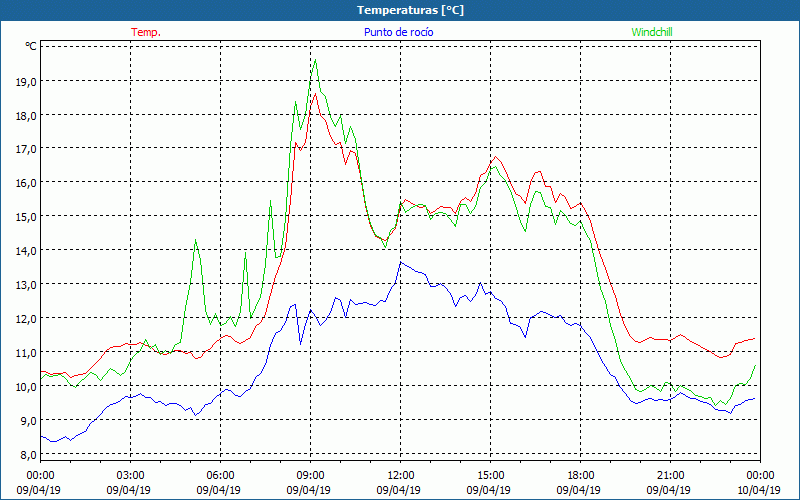The image size is (800, 500).
Task: Click the 9,0 y-axis value
Action: pyautogui.click(x=29, y=420)
